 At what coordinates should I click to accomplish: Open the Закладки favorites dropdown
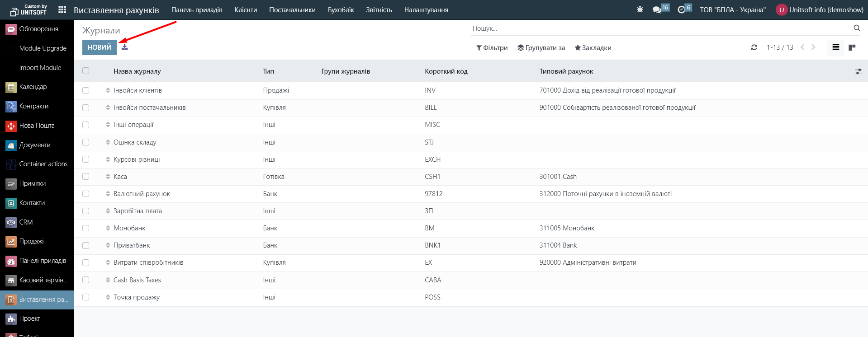(x=593, y=48)
